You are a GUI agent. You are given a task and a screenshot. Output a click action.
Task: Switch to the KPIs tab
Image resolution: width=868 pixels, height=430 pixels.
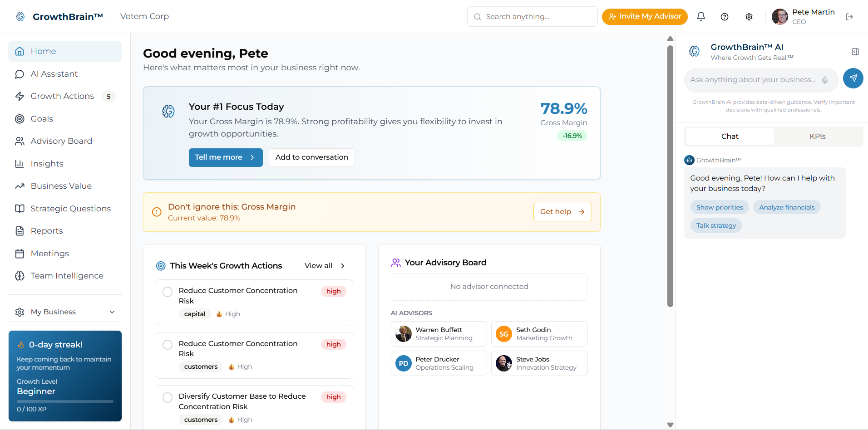point(818,136)
